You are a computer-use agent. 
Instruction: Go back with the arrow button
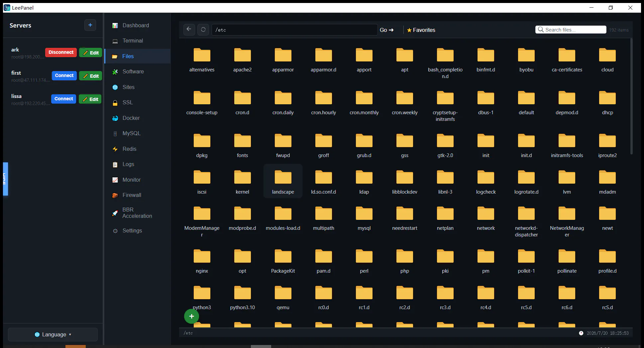tap(189, 30)
